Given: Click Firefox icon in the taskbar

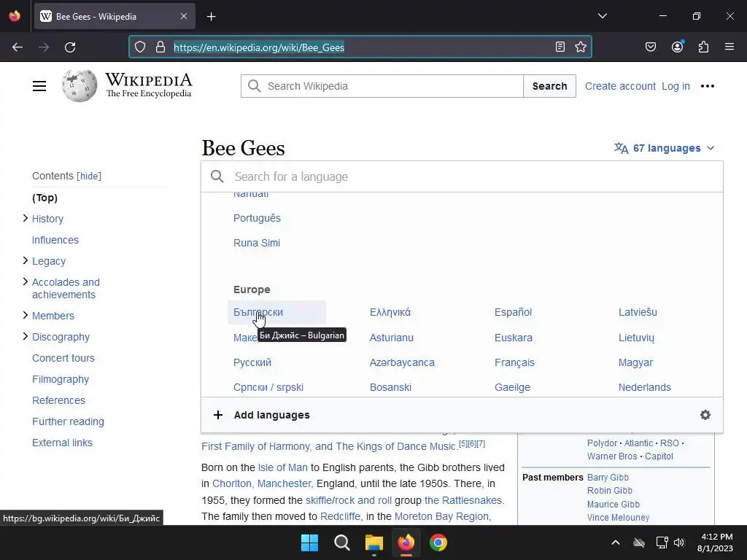Looking at the screenshot, I should coord(406,542).
